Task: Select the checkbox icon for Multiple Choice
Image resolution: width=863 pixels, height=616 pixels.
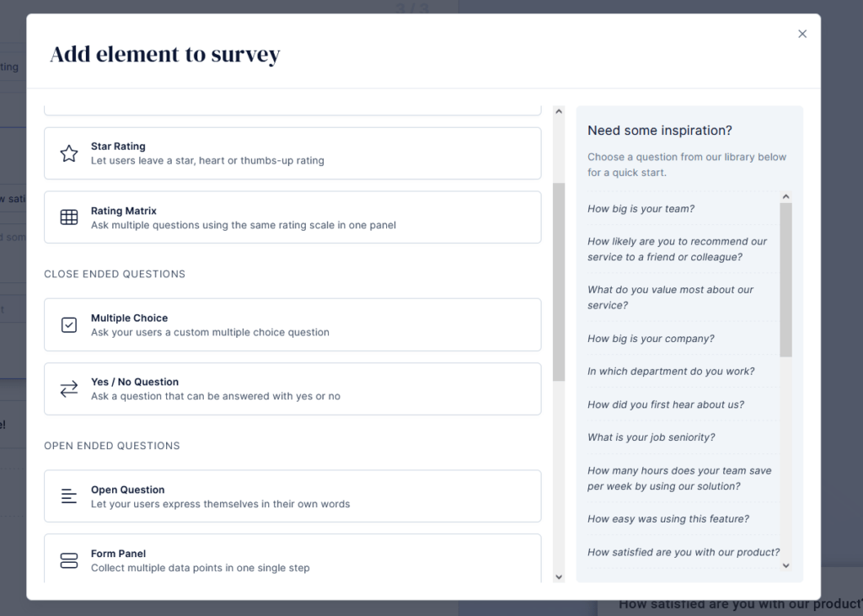Action: (x=68, y=325)
